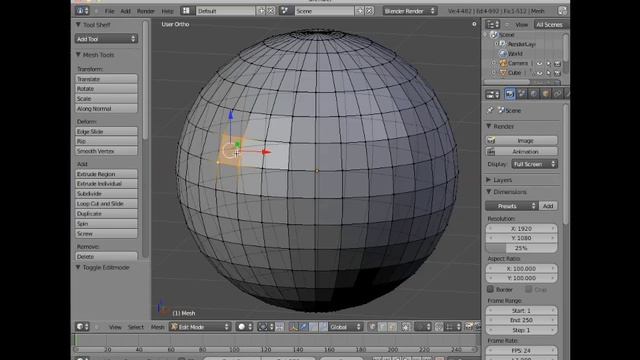This screenshot has height=360, width=640.
Task: Select the Object properties tab icon
Action: 546,94
